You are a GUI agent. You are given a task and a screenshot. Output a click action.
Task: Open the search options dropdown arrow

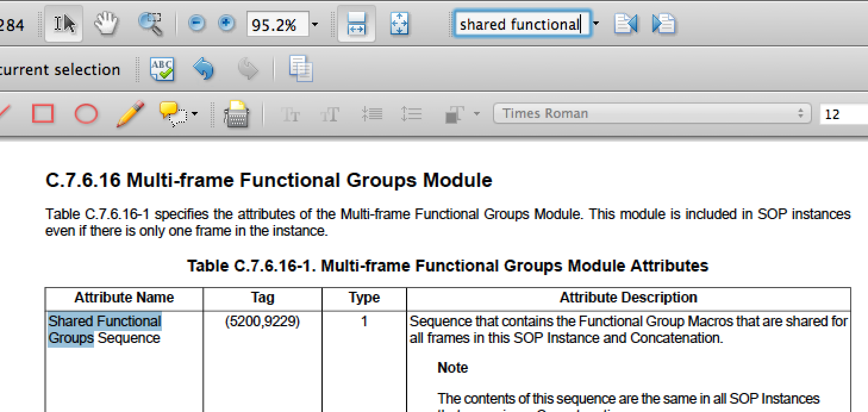pos(597,24)
